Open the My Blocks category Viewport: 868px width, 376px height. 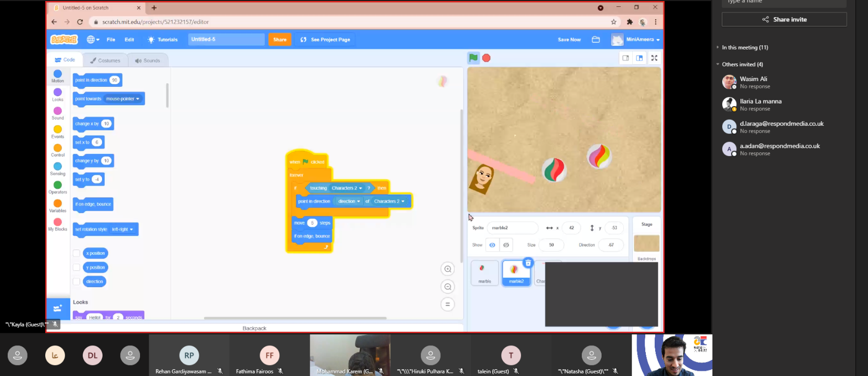click(x=58, y=225)
